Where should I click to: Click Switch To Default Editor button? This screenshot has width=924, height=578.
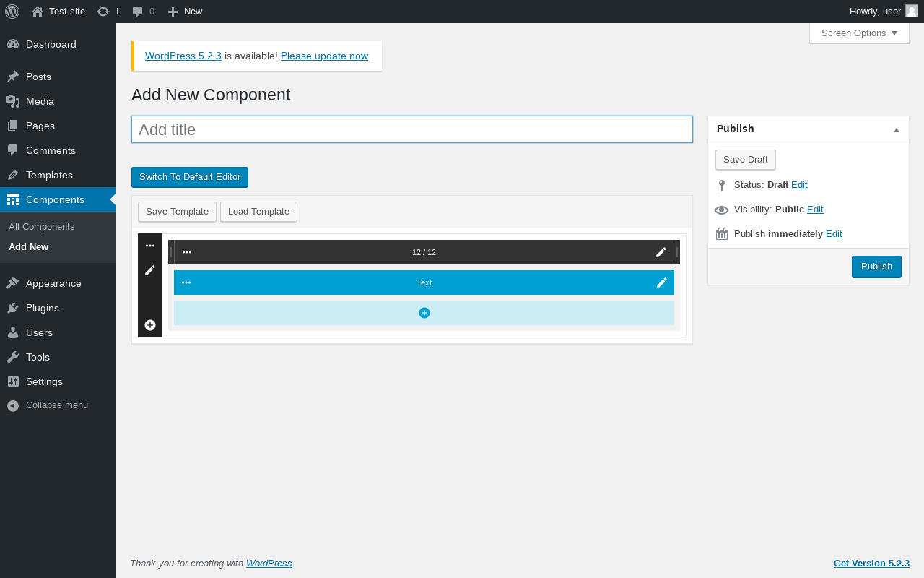190,177
